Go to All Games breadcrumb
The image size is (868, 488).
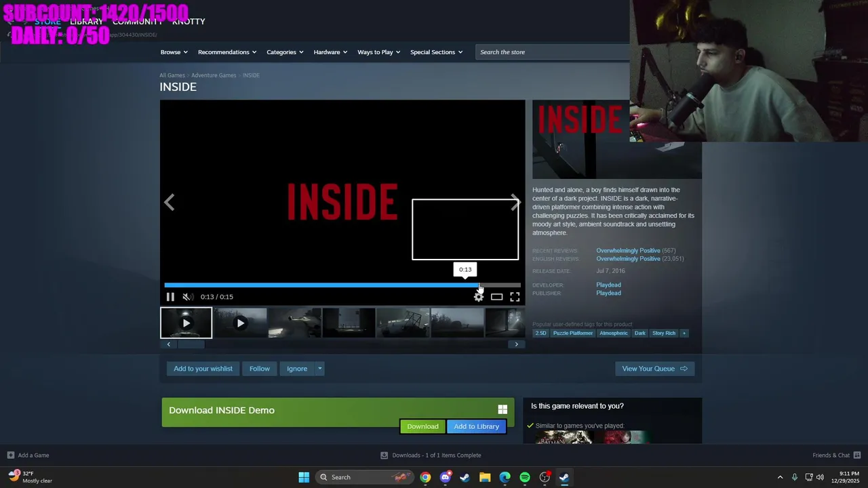(172, 75)
